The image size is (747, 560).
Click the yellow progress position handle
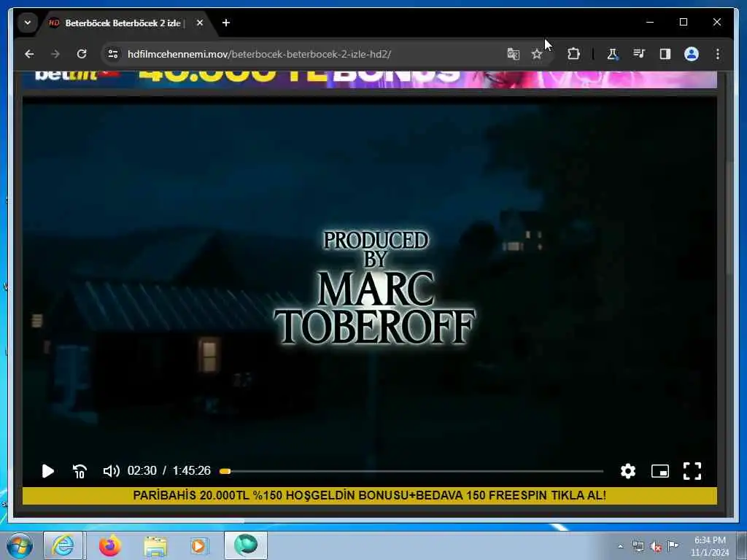pos(225,471)
